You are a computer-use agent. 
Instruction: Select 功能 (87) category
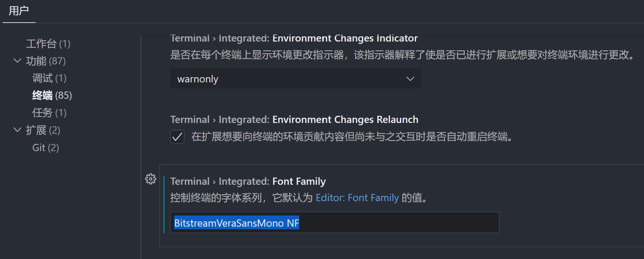coord(46,61)
